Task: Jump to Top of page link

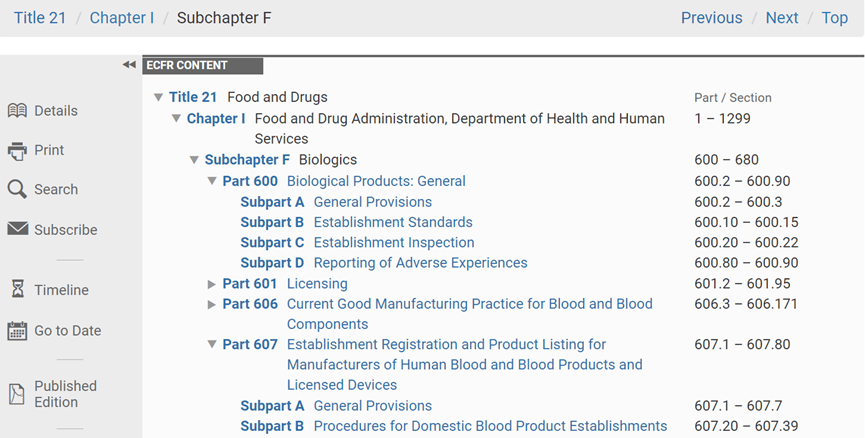Action: pos(834,18)
